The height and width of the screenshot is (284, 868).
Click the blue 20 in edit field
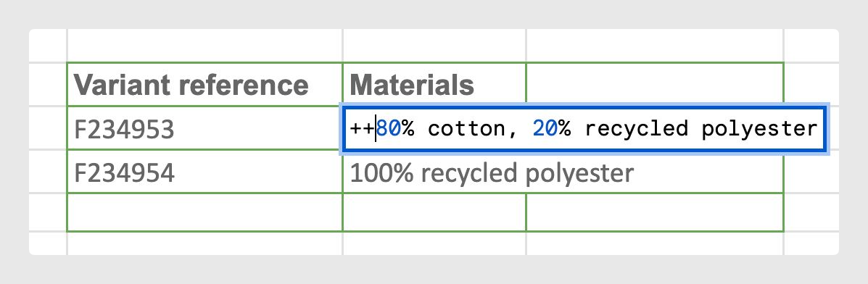coord(545,128)
